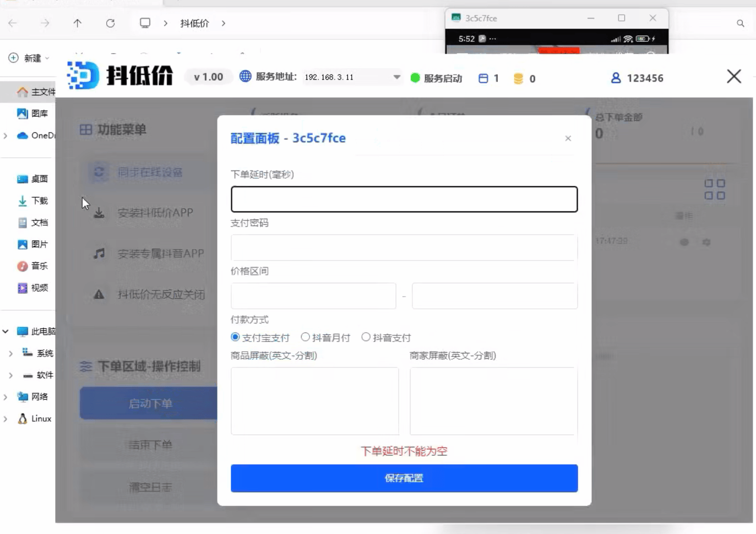Click the 下单延时 milliseconds input field
Image resolution: width=756 pixels, height=534 pixels.
point(404,199)
